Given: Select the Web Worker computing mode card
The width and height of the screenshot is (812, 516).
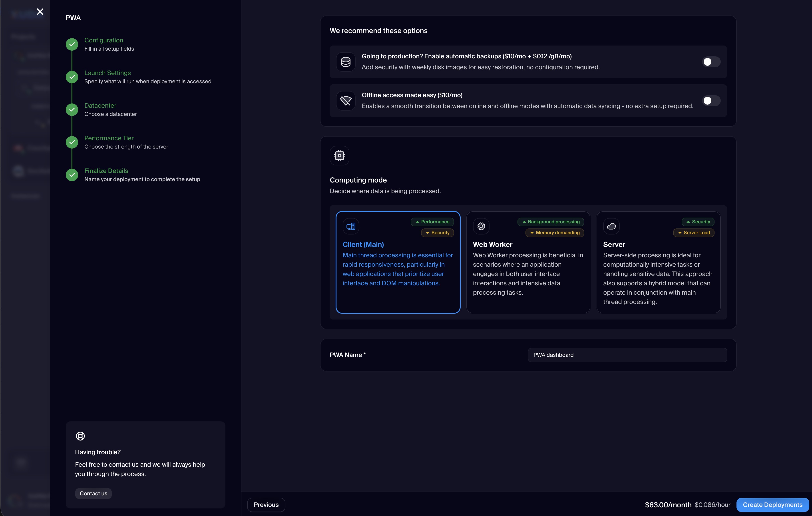Looking at the screenshot, I should (x=528, y=262).
